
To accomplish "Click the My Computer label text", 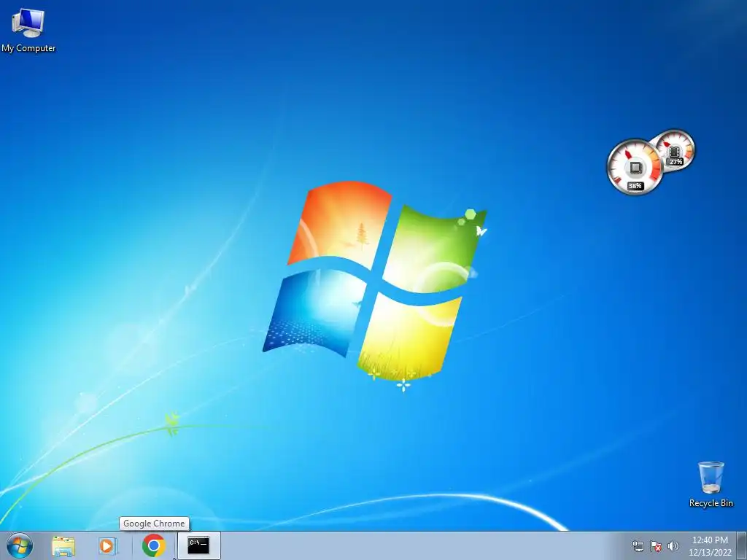I will pyautogui.click(x=28, y=48).
